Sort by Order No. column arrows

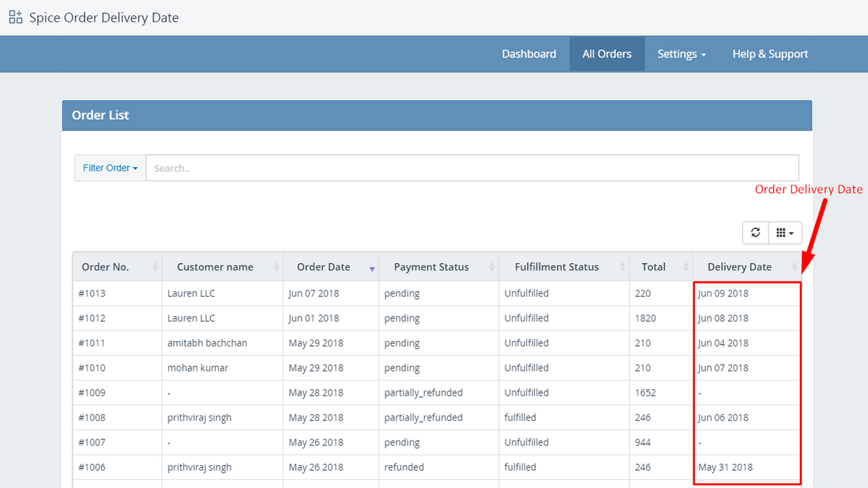(156, 267)
